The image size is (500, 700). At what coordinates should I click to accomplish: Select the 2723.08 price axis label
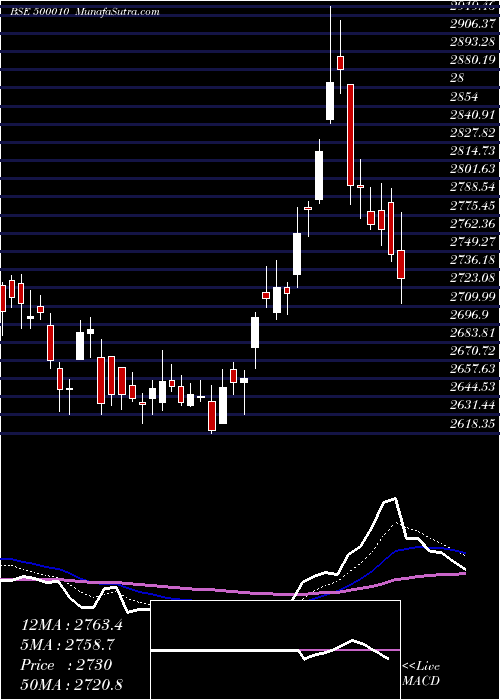473,278
